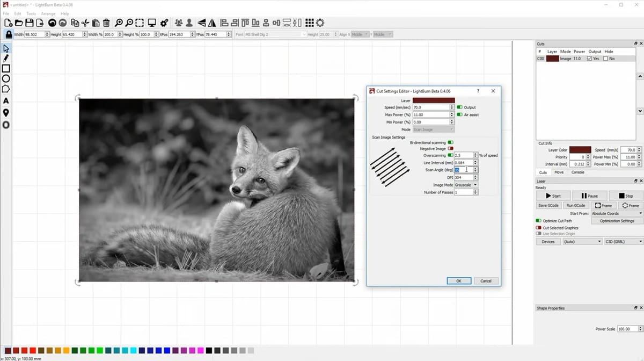Open the Edit menu

pyautogui.click(x=18, y=13)
